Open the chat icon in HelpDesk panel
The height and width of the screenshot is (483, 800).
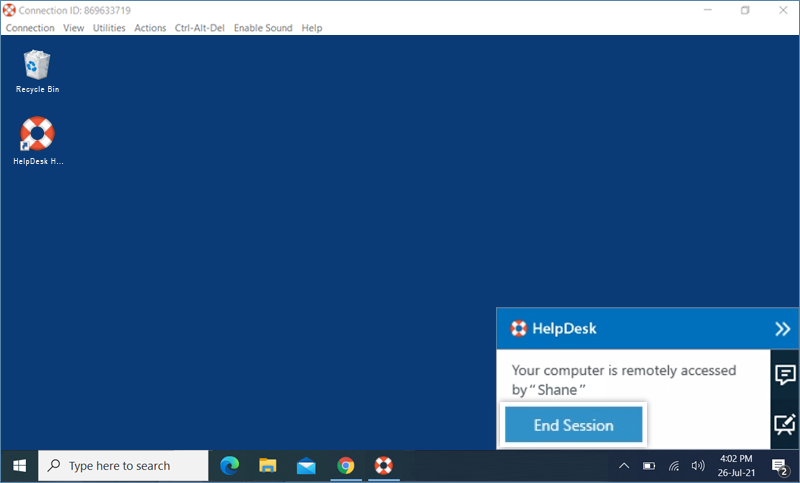click(x=785, y=375)
